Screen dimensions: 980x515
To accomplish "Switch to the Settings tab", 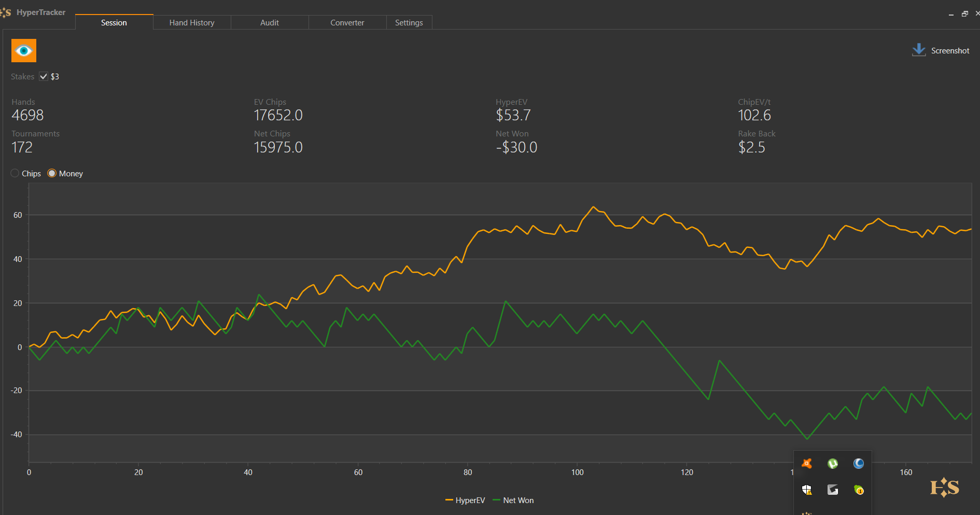I will 409,22.
